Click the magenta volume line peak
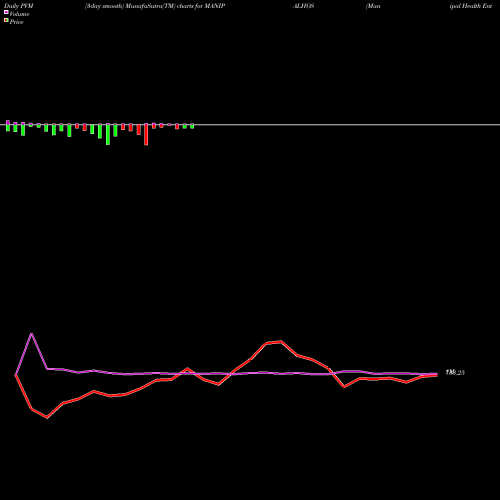The image size is (500, 500). tap(32, 333)
